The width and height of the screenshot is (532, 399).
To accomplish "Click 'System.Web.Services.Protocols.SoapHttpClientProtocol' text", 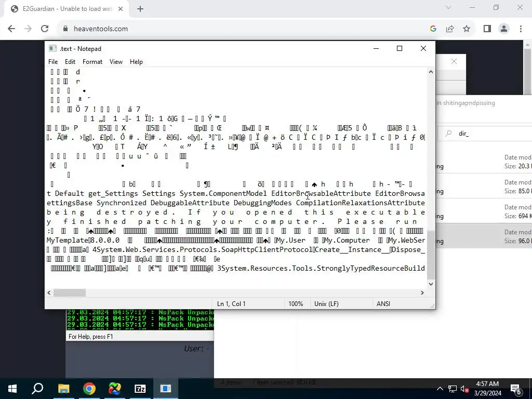I will pos(205,250).
